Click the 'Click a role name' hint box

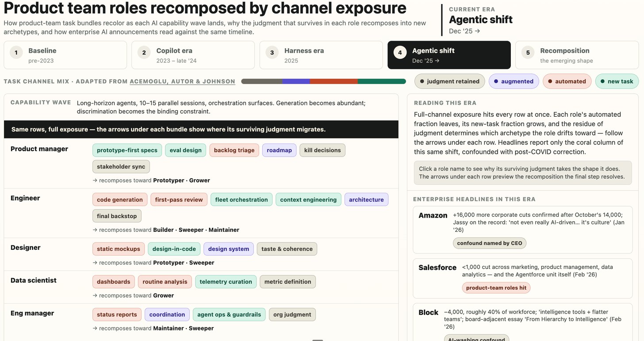[x=523, y=172]
